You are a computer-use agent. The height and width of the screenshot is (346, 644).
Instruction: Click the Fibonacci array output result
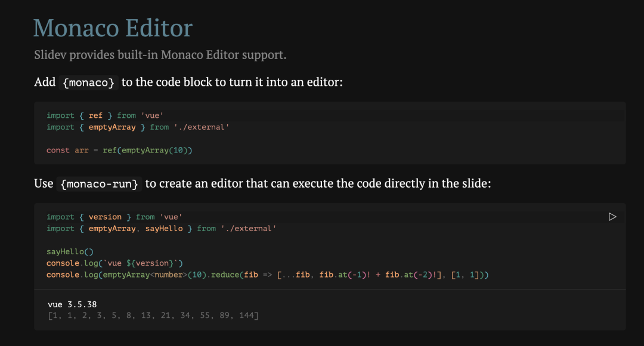pos(153,315)
